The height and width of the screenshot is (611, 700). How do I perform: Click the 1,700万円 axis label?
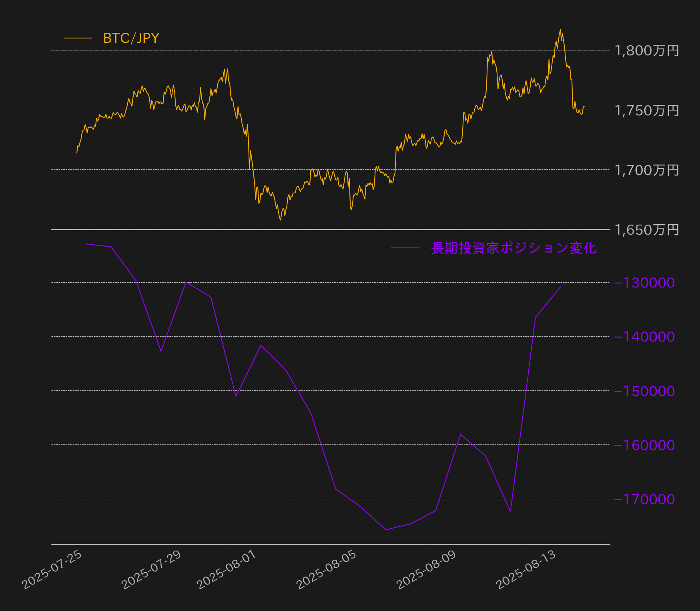click(647, 170)
